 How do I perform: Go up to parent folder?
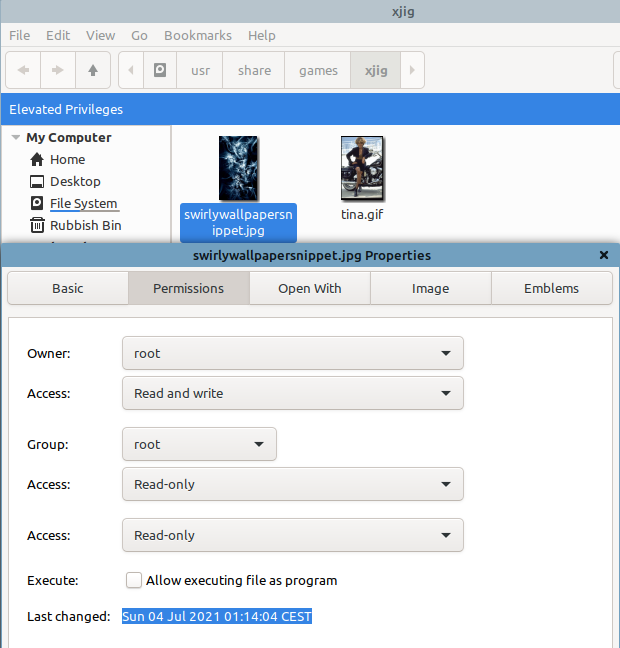[x=93, y=71]
